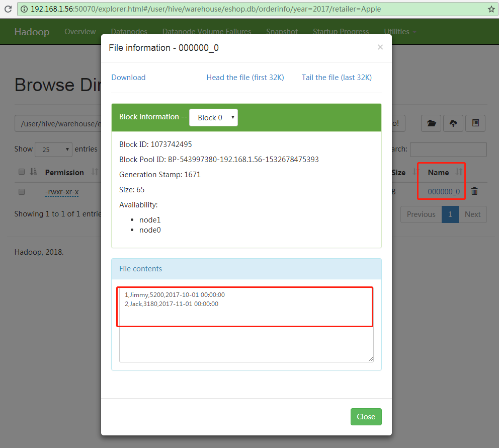Click the sort icon beside Name column
Screen dimensions: 499x448
459,172
